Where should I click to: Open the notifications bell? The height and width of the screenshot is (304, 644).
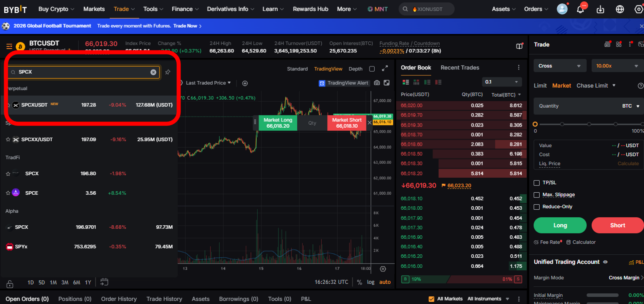(x=580, y=9)
